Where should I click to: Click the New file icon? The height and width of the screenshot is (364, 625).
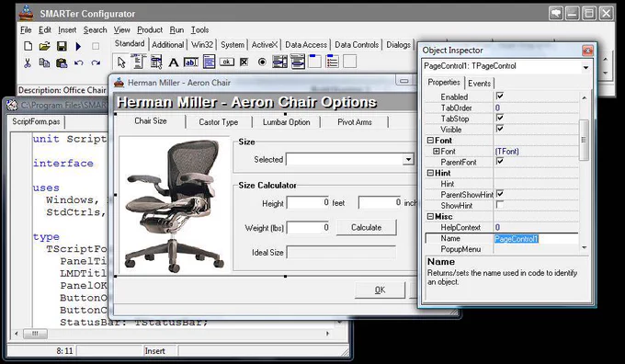28,46
